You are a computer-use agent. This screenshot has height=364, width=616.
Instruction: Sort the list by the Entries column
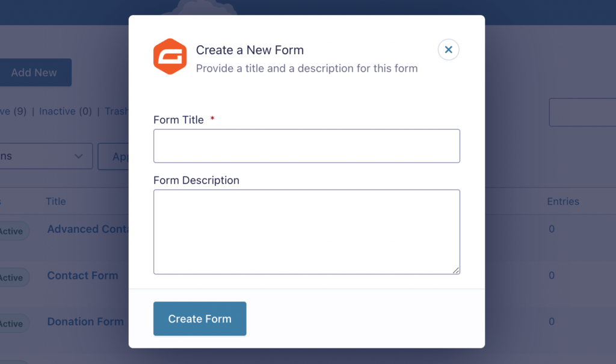[x=563, y=201]
